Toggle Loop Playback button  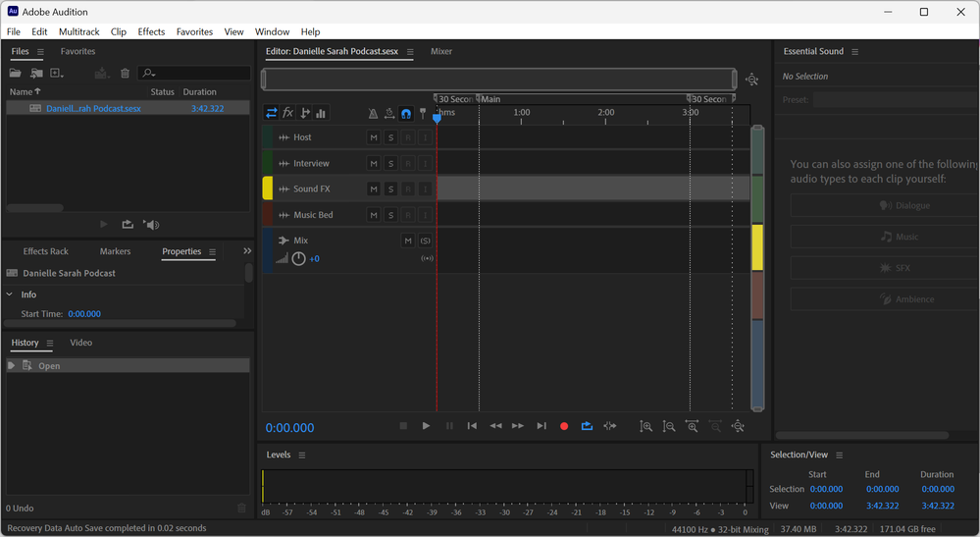[x=587, y=426]
